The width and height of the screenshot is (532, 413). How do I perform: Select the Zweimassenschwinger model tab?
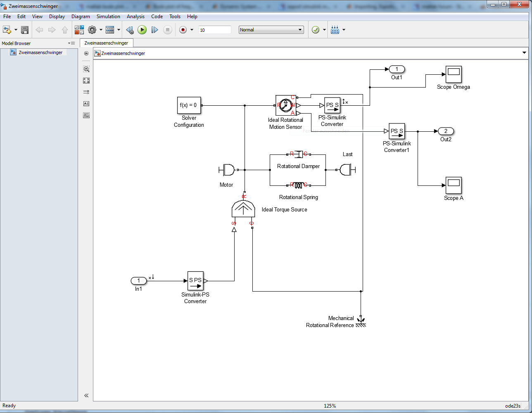point(106,43)
